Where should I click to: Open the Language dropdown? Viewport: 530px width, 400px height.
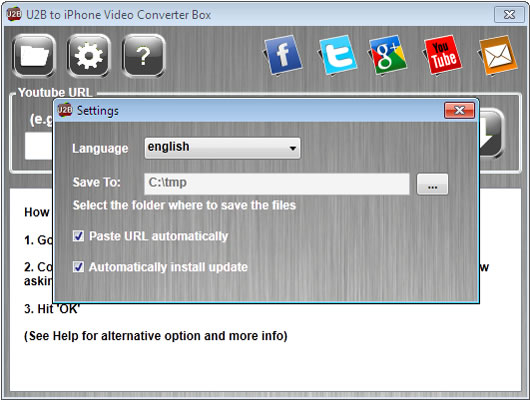pyautogui.click(x=222, y=148)
